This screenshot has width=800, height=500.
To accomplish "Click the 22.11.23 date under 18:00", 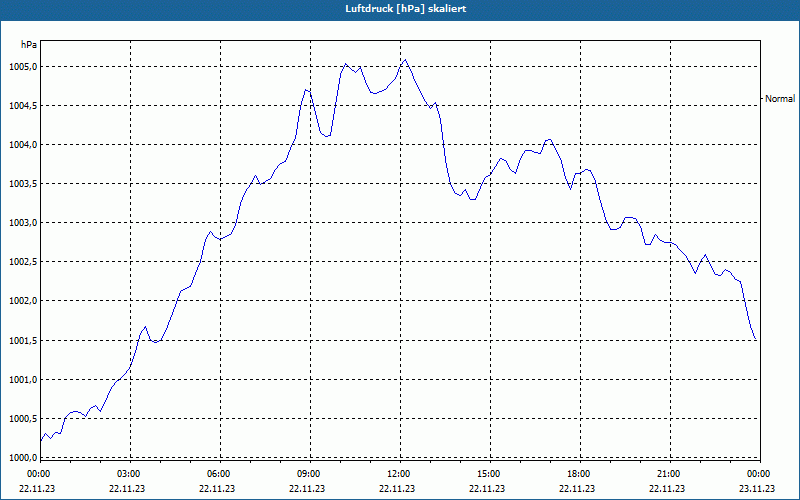I will tap(577, 489).
